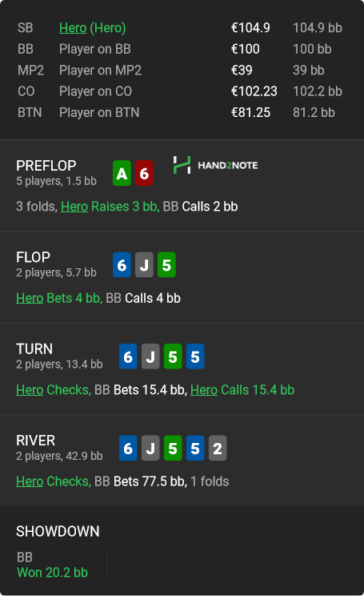364x596 pixels.
Task: Click the blue 6 card on flop
Action: (122, 265)
